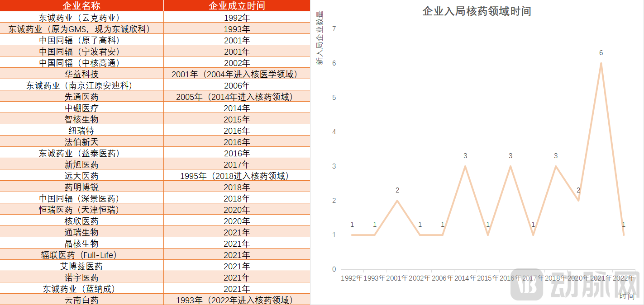The width and height of the screenshot is (644, 305).
Task: Select the 东诚药业(南京江原安迪科) cell
Action: 81,85
